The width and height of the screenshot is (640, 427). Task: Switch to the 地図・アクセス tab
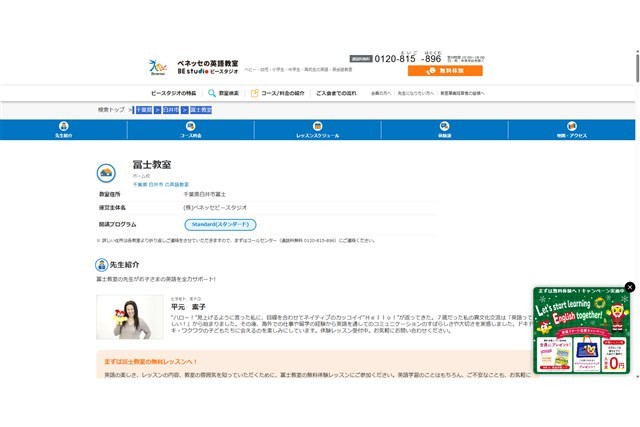571,130
